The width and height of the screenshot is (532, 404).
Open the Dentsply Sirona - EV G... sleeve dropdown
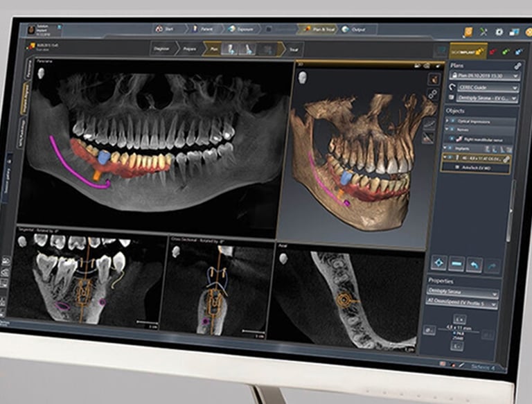pyautogui.click(x=487, y=98)
